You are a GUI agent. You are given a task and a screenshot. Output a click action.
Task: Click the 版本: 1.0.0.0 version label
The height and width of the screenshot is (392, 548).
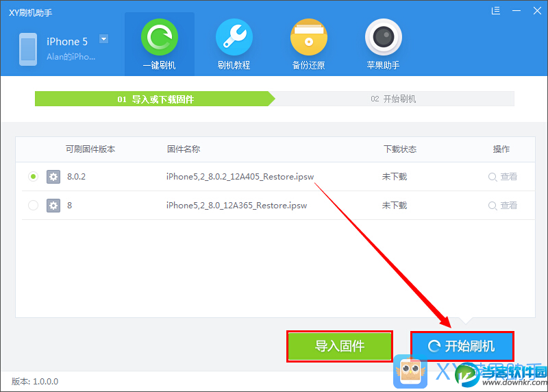[35, 381]
